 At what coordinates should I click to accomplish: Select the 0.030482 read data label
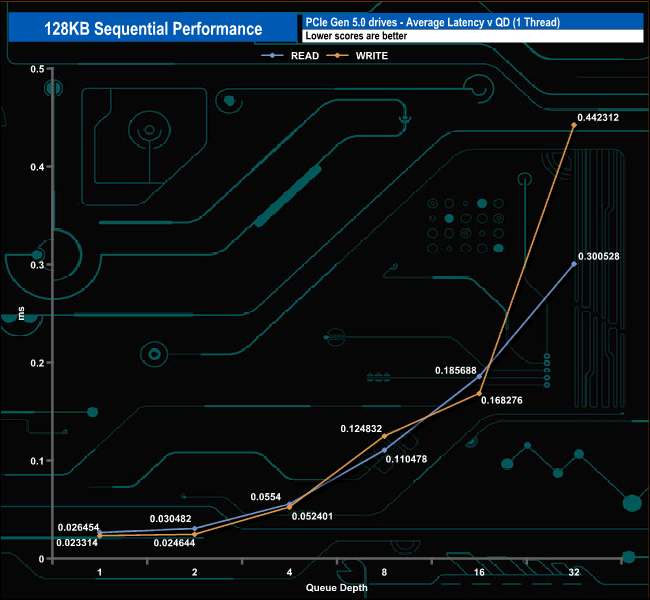tap(170, 519)
